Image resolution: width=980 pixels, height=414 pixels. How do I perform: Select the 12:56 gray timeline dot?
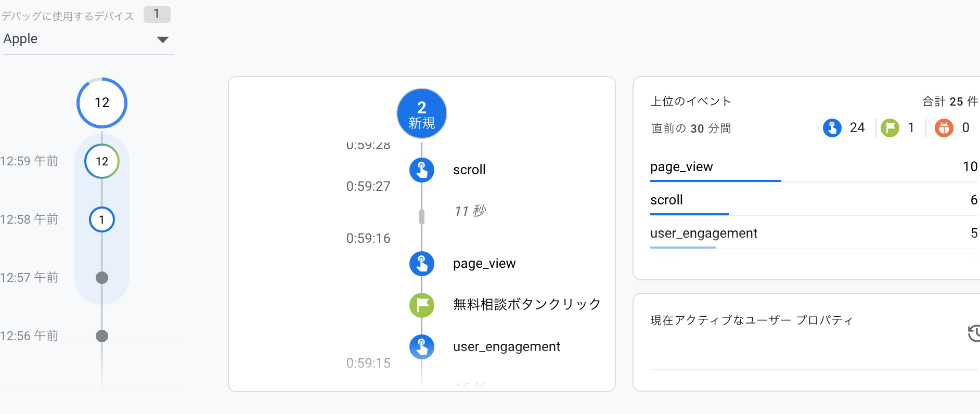[x=102, y=336]
